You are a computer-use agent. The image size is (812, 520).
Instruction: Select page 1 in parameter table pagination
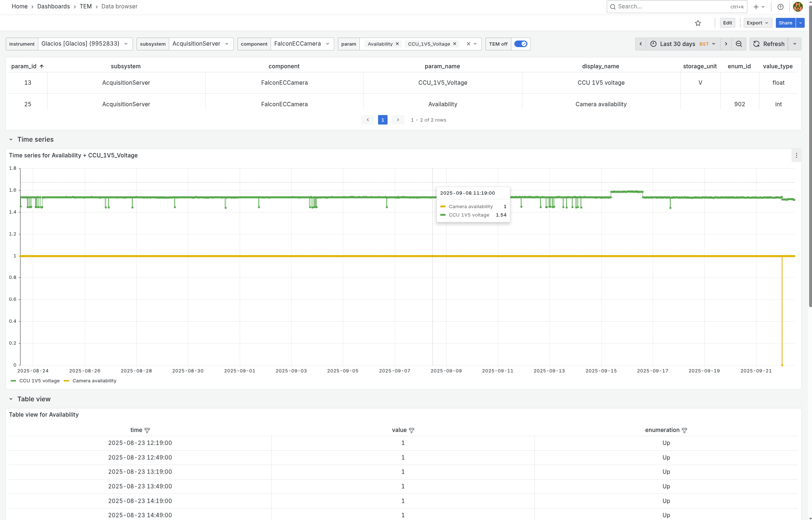[383, 120]
